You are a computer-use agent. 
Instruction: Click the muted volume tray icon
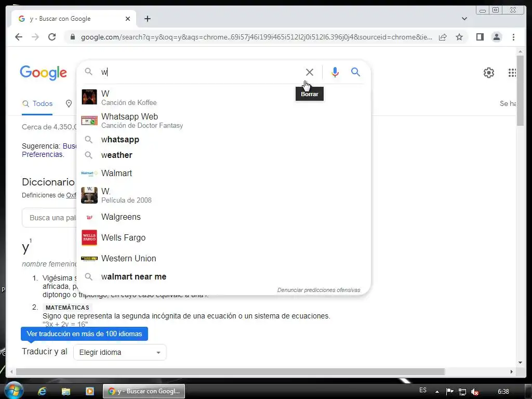pyautogui.click(x=475, y=392)
